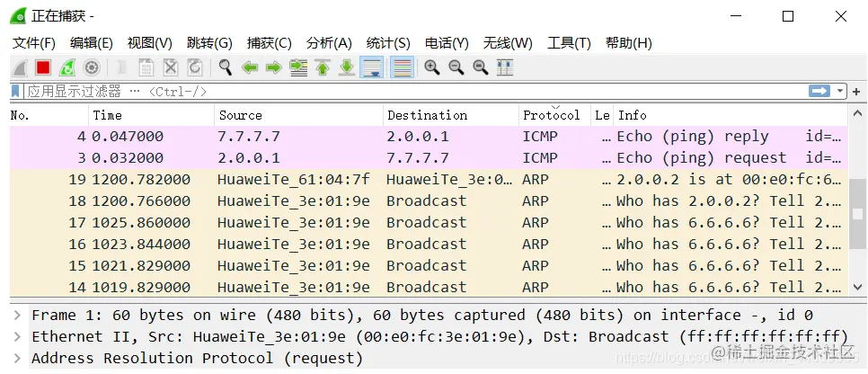
Task: Open capture options gear icon
Action: (x=92, y=67)
